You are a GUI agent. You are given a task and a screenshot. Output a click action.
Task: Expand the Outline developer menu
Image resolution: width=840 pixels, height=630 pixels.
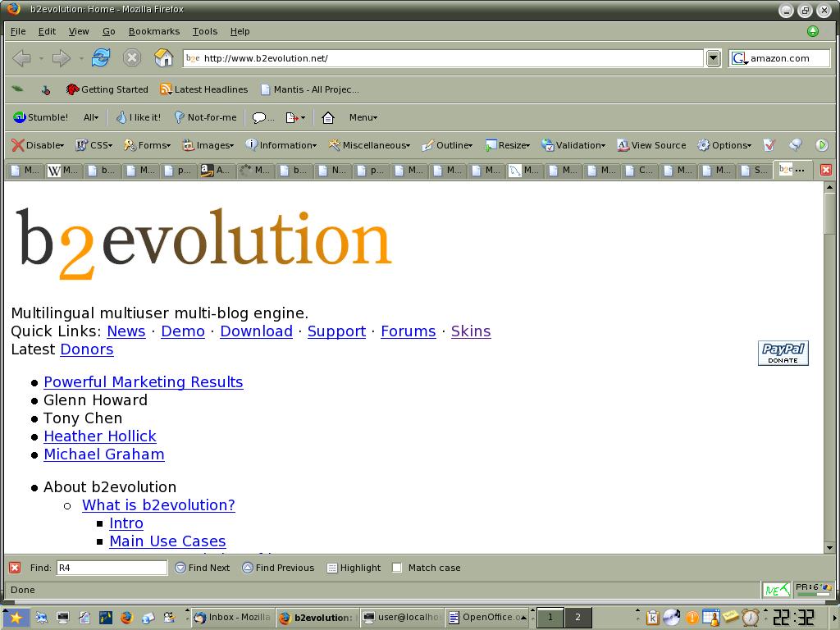tap(447, 145)
